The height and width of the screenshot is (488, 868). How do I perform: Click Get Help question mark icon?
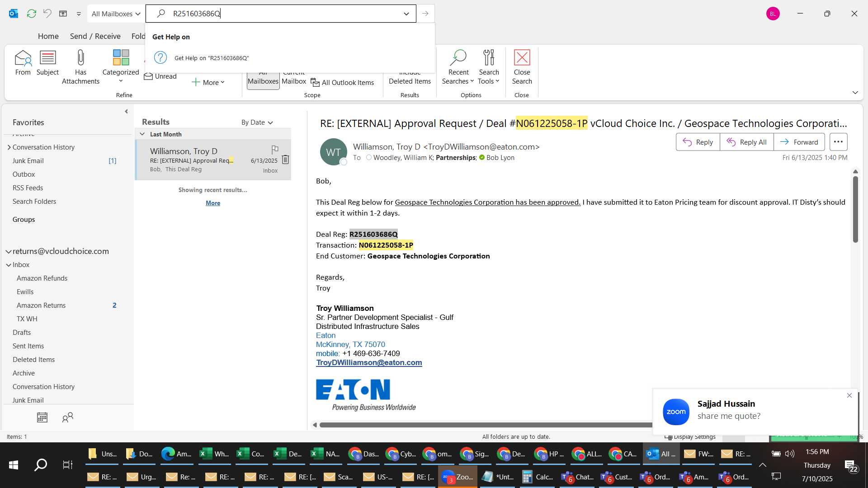[160, 57]
